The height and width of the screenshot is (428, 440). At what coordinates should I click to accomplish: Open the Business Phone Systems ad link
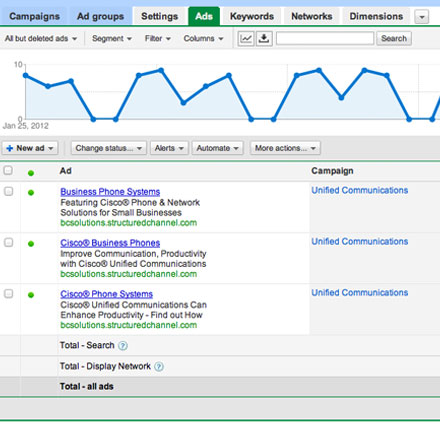(x=110, y=192)
